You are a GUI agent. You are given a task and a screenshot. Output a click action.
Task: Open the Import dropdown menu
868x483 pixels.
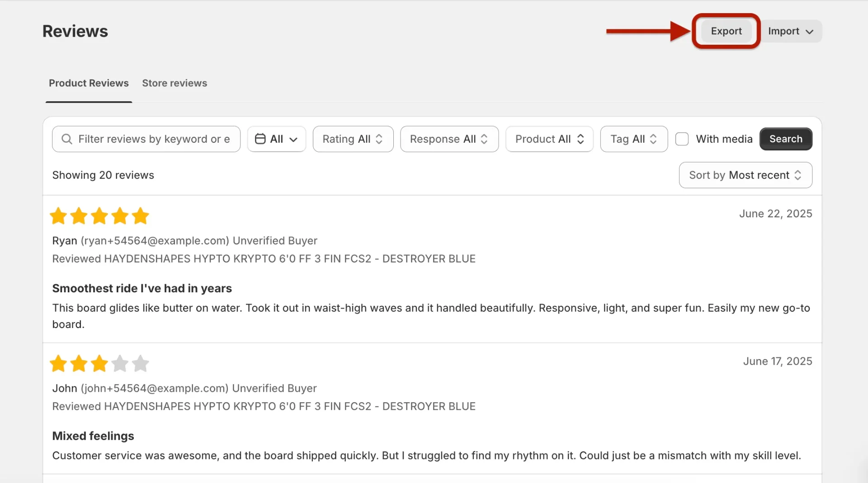tap(791, 31)
